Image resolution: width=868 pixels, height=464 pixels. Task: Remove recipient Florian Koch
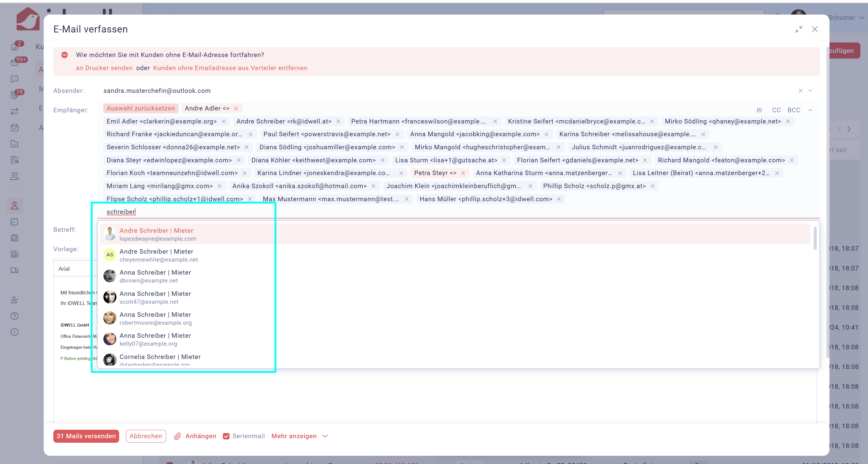(245, 173)
